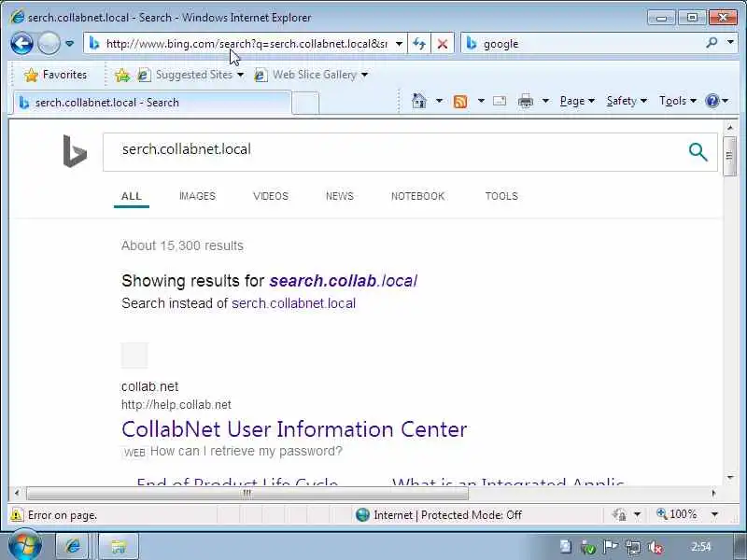Screen dimensions: 747x560
Task: Click the Bing logo
Action: pos(75,151)
